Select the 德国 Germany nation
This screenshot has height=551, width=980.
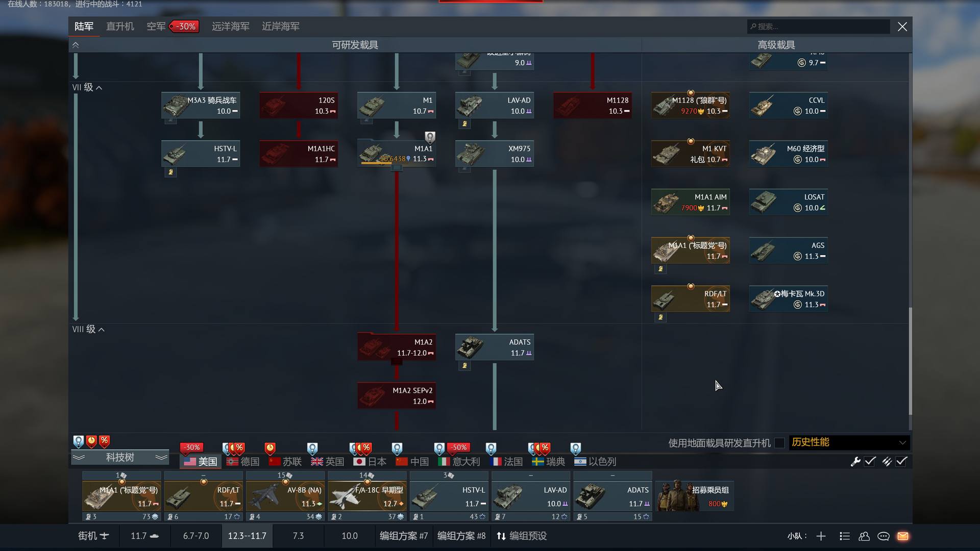pos(243,461)
